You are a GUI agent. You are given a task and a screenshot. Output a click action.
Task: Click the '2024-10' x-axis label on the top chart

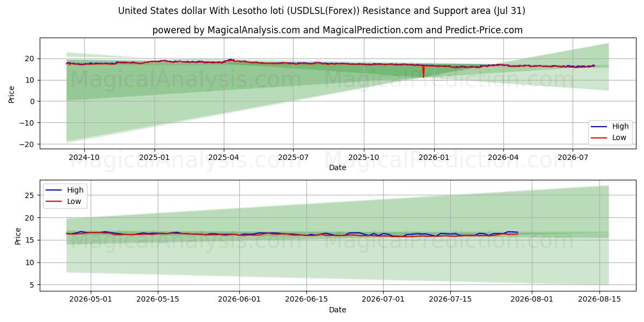click(84, 158)
